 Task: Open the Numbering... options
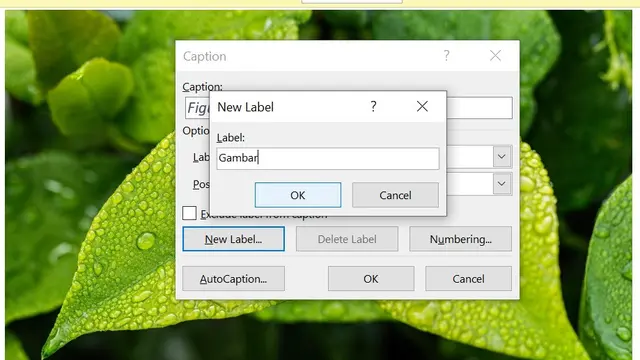(460, 239)
